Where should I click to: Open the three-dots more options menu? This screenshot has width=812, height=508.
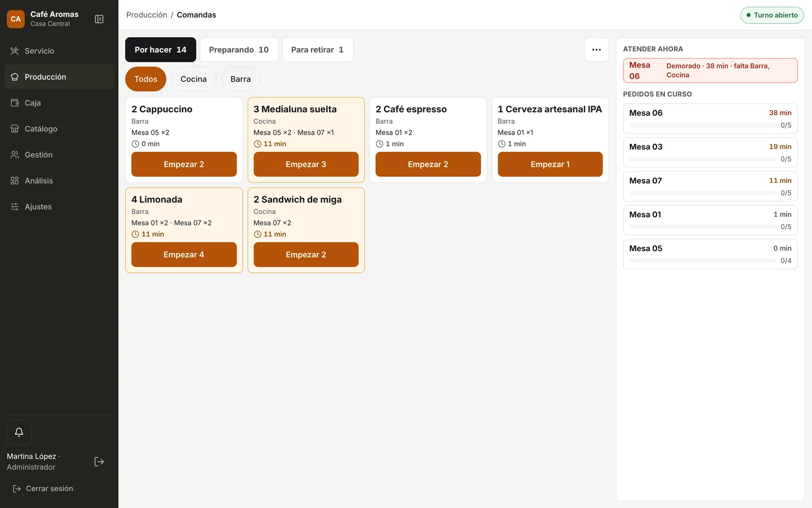point(596,50)
